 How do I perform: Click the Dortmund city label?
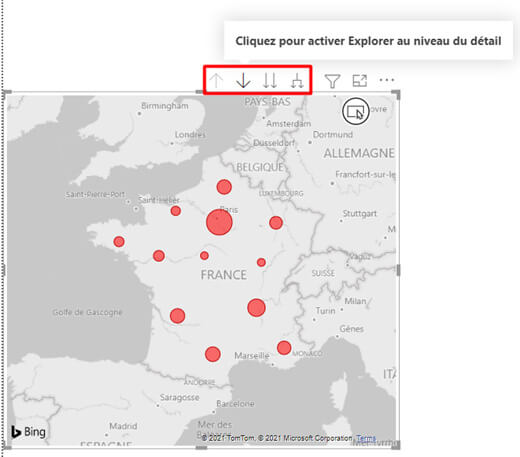pyautogui.click(x=333, y=134)
